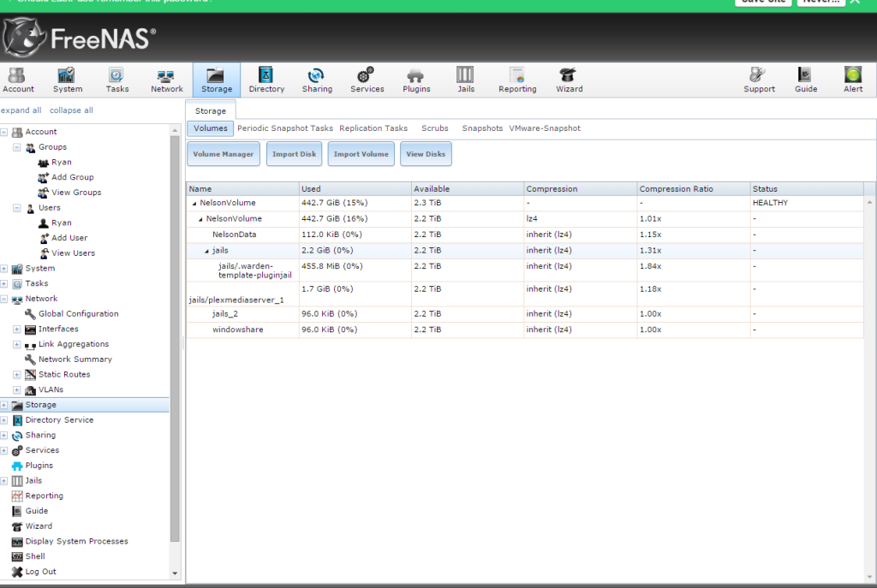This screenshot has width=877, height=588.
Task: Collapse the top-level NelsonVolume row arrow
Action: pyautogui.click(x=194, y=204)
